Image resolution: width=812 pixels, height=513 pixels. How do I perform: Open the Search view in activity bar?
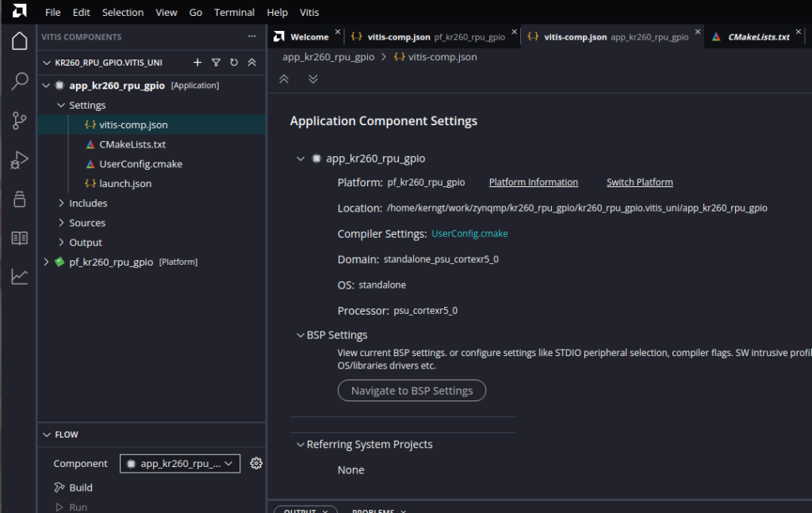[x=20, y=81]
